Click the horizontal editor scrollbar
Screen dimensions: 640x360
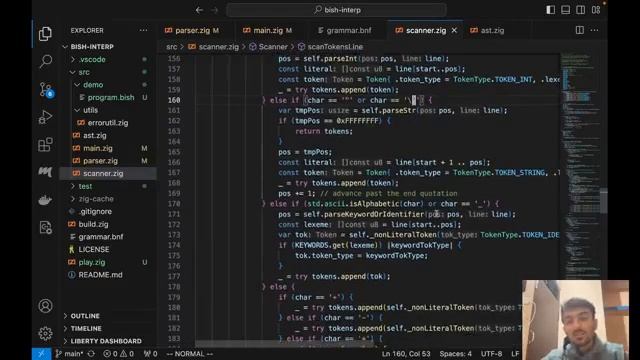click(x=284, y=344)
